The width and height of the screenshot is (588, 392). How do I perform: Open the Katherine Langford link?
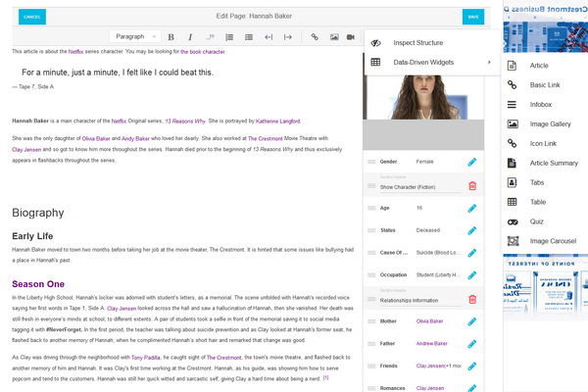coord(278,122)
